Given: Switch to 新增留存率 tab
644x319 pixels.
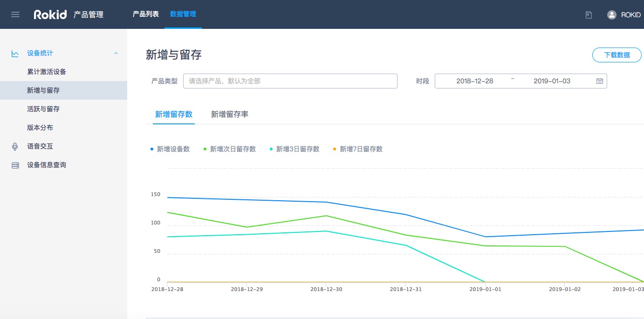Looking at the screenshot, I should point(229,114).
